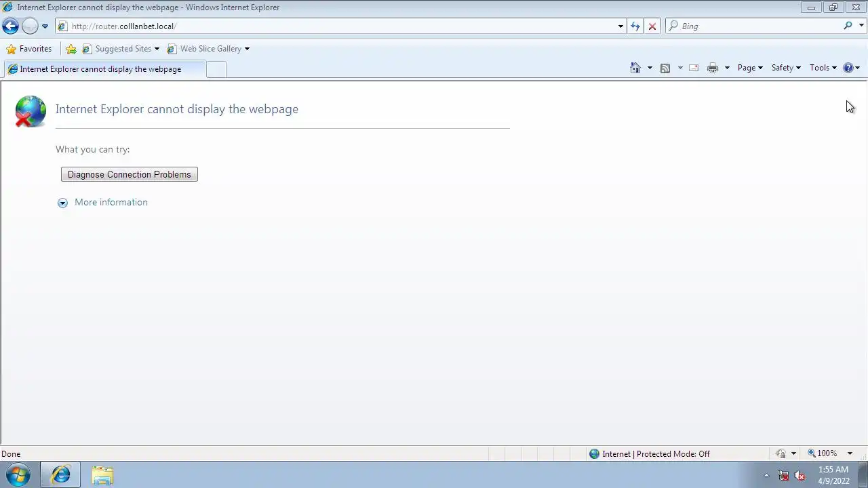Open the Safety menu
868x488 pixels.
click(786, 68)
